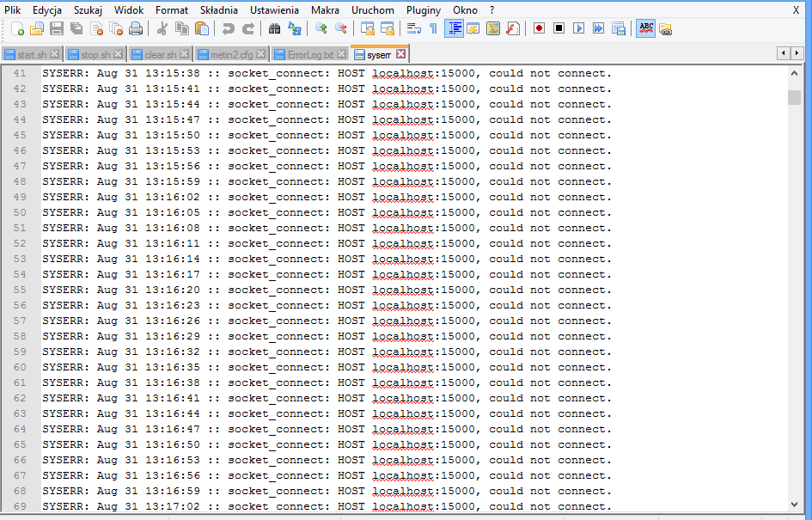The height and width of the screenshot is (520, 812).
Task: Redo the last undone action
Action: [248, 29]
